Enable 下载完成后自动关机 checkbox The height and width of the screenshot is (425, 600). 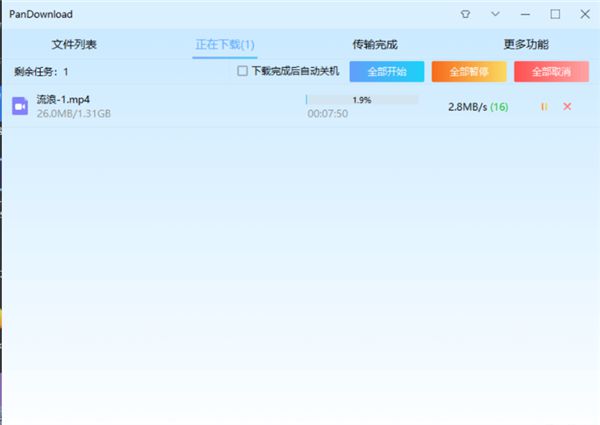pyautogui.click(x=242, y=71)
